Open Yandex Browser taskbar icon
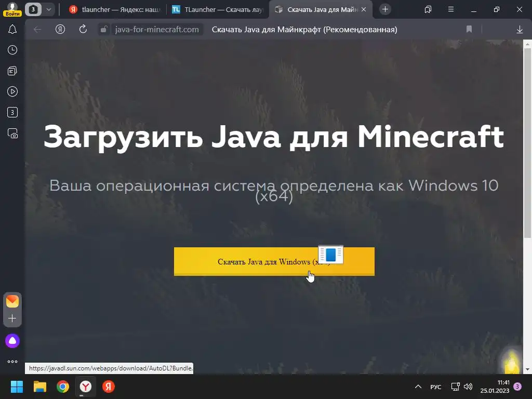The height and width of the screenshot is (399, 532). tap(86, 387)
